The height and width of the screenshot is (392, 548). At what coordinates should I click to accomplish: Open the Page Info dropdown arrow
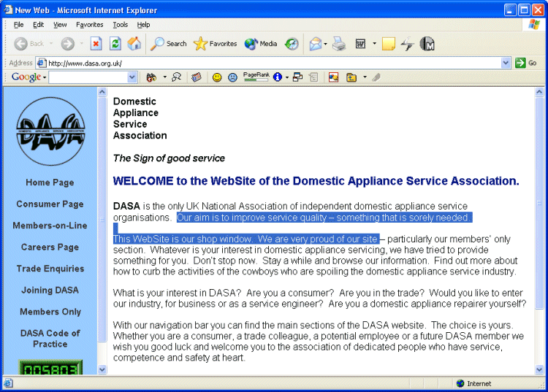coord(287,77)
